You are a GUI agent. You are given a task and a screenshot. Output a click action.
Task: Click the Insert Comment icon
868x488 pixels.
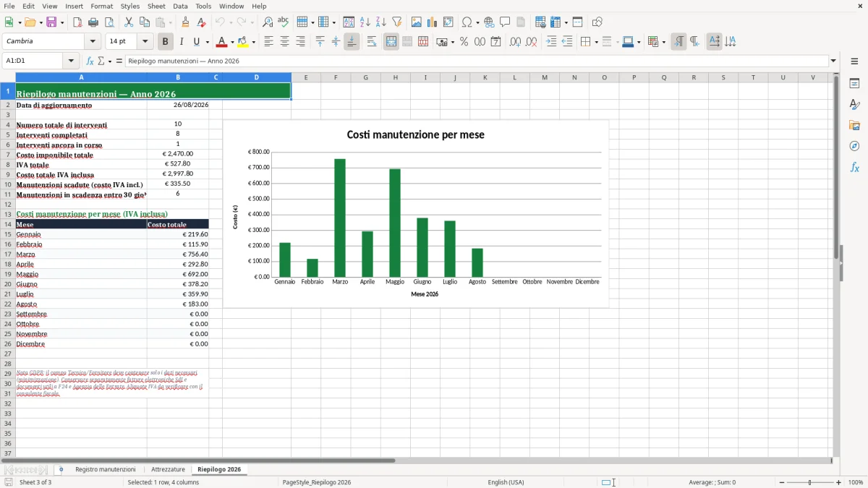pyautogui.click(x=506, y=22)
